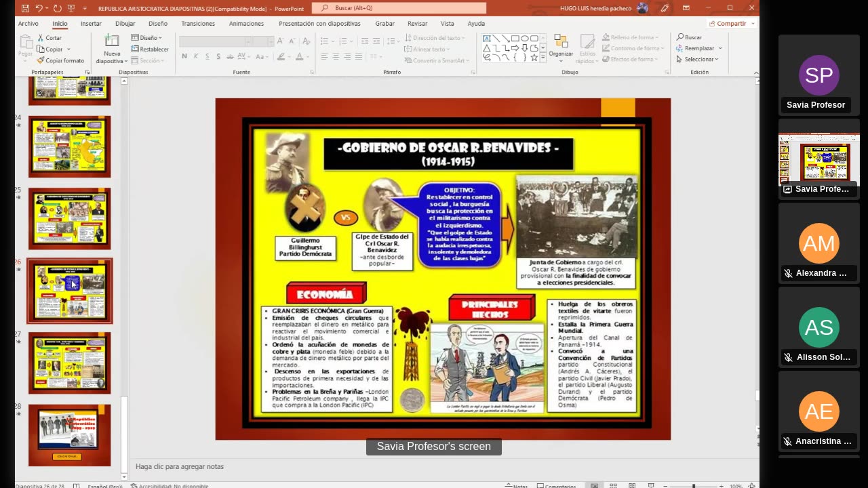Viewport: 868px width, 488px height.
Task: Center the paragraph text
Action: [x=336, y=56]
